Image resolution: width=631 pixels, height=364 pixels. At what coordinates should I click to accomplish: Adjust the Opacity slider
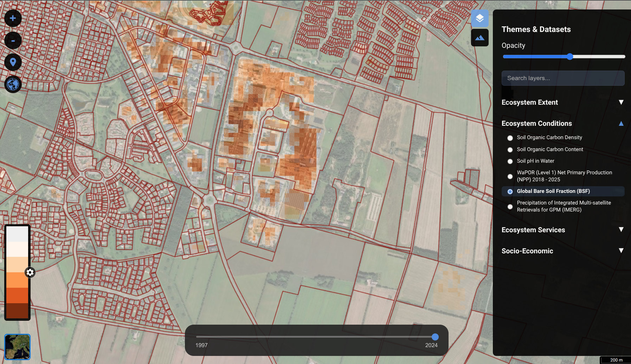click(x=570, y=56)
